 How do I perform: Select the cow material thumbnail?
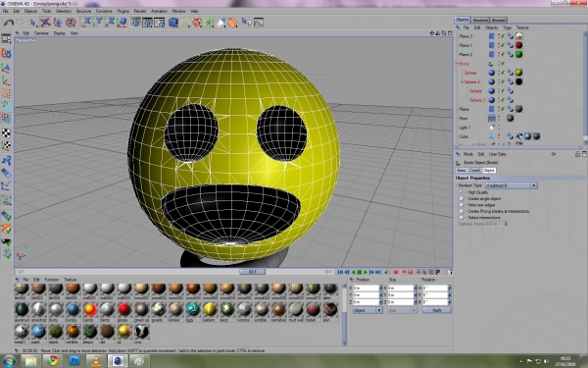141,332
